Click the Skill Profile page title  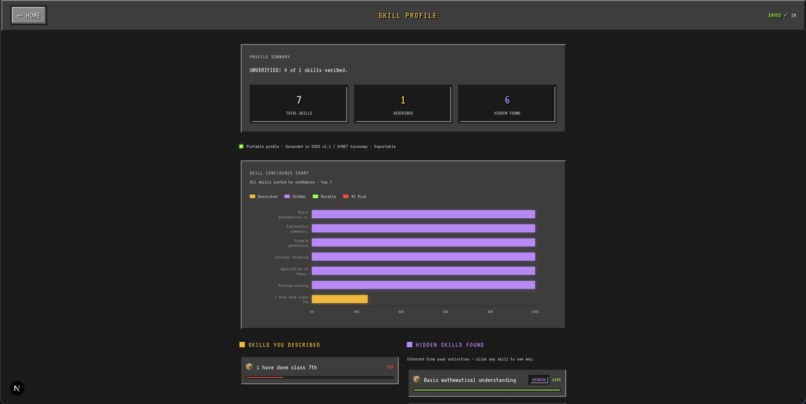[x=407, y=15]
